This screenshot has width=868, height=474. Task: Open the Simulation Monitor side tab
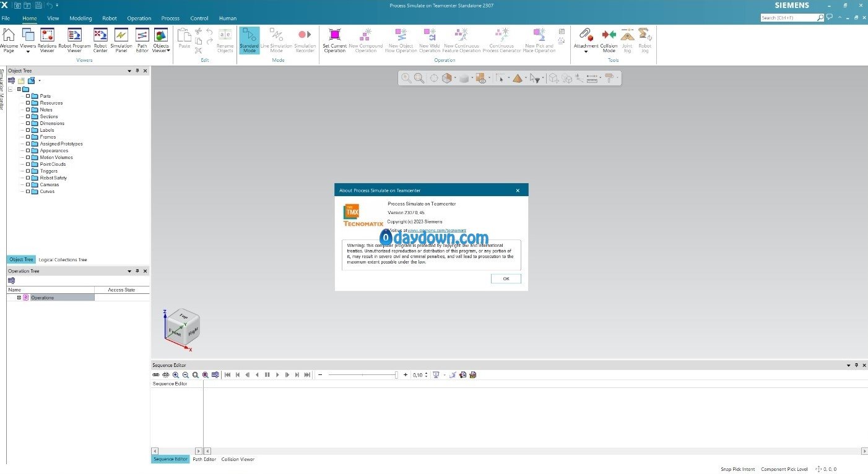tap(2, 90)
